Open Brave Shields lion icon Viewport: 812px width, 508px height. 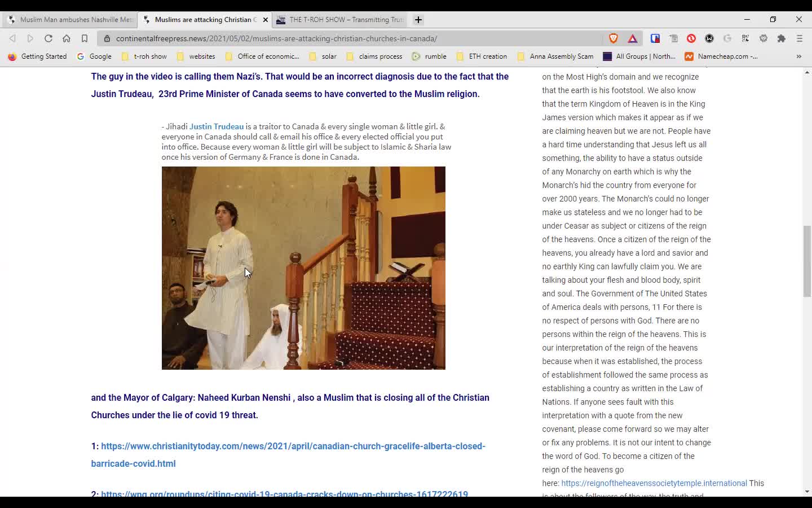614,38
